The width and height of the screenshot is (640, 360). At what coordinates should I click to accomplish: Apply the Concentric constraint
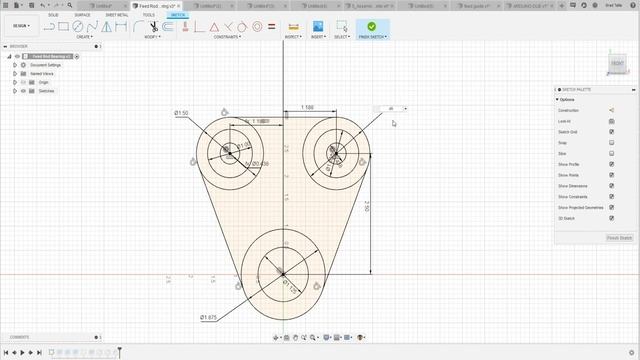[x=257, y=27]
